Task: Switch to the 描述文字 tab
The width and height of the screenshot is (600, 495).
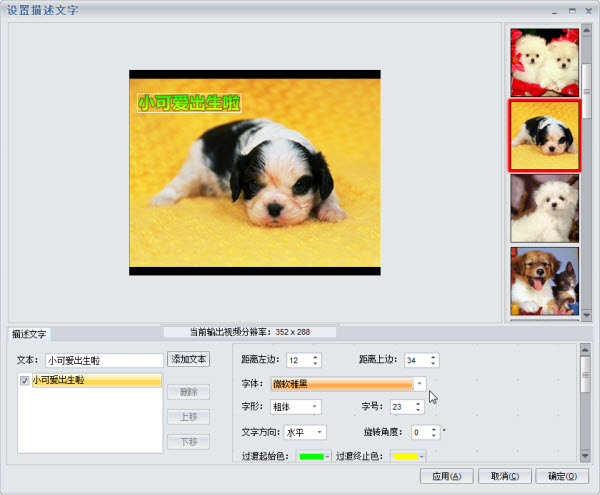Action: tap(29, 334)
